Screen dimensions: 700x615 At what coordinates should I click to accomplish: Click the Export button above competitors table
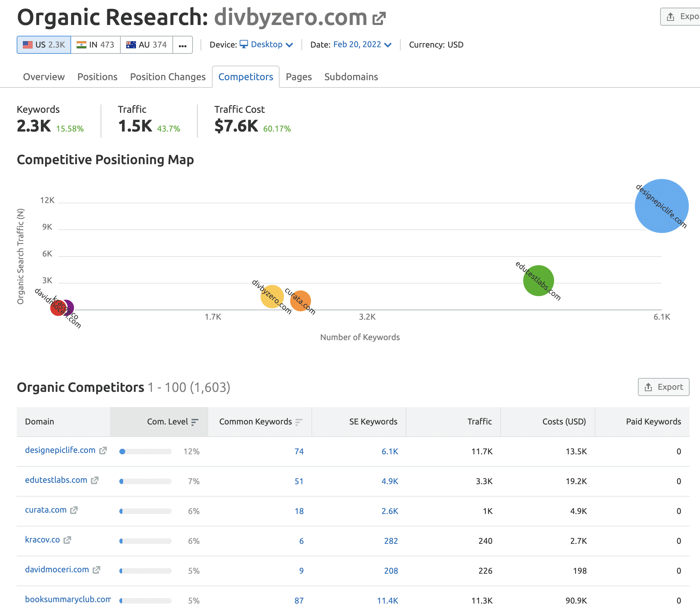[664, 387]
